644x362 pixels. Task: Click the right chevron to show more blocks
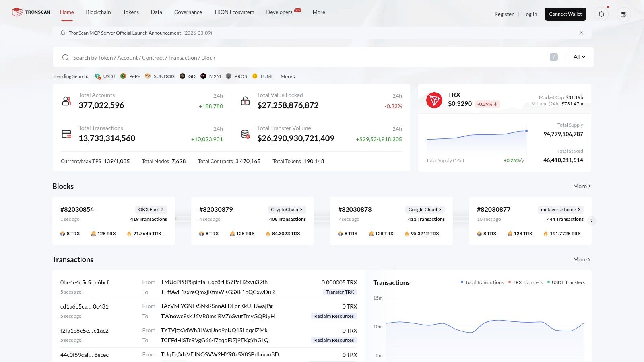pyautogui.click(x=592, y=220)
